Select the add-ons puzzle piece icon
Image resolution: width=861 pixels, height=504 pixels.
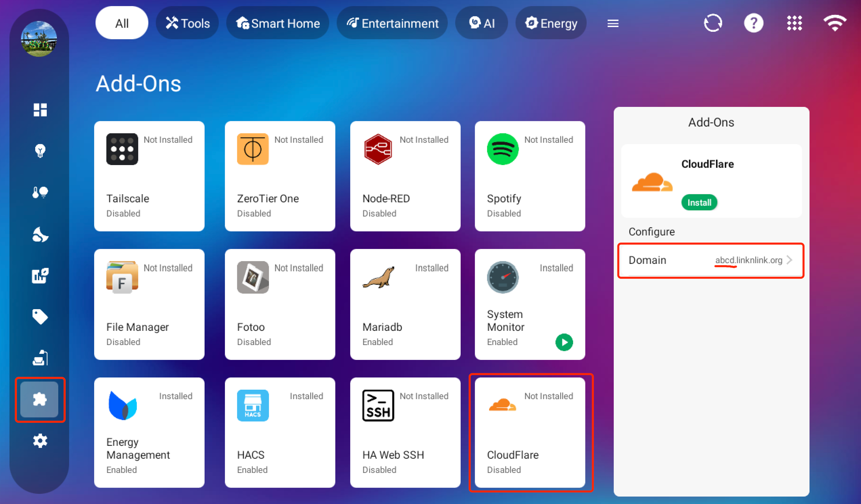[40, 399]
